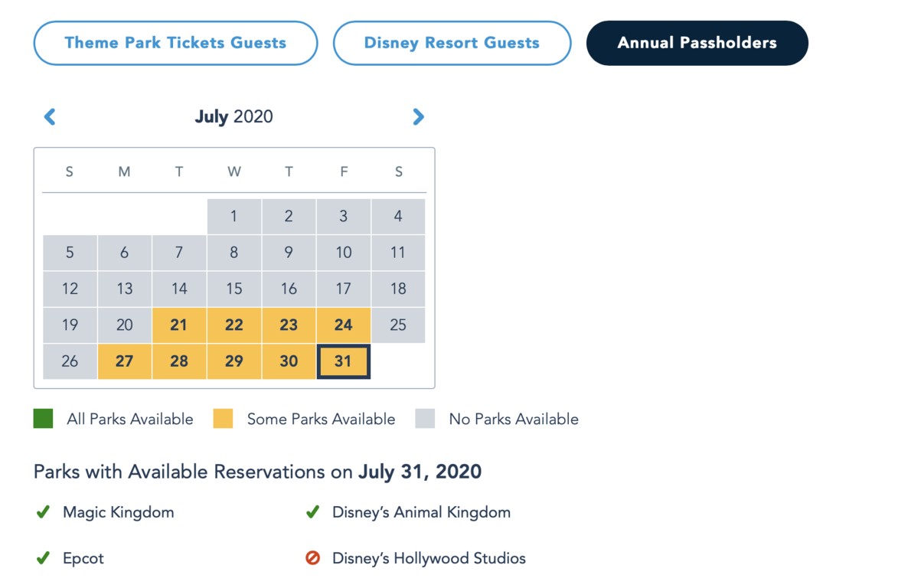Click red unavailable icon for Hollywood Studios
This screenshot has height=588, width=911.
point(312,558)
